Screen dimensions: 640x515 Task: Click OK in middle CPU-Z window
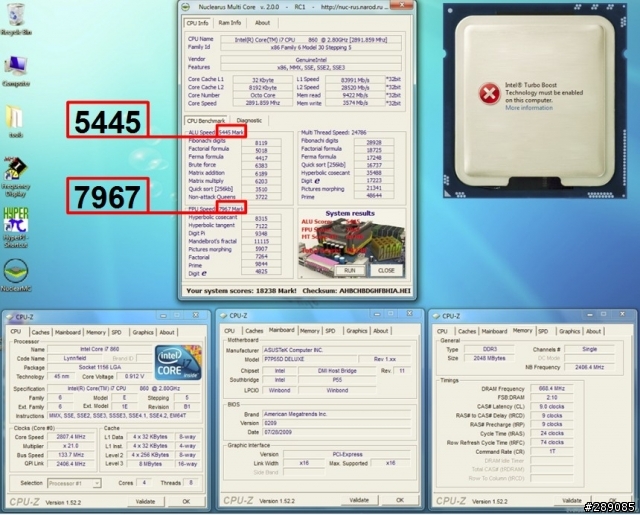pyautogui.click(x=400, y=500)
